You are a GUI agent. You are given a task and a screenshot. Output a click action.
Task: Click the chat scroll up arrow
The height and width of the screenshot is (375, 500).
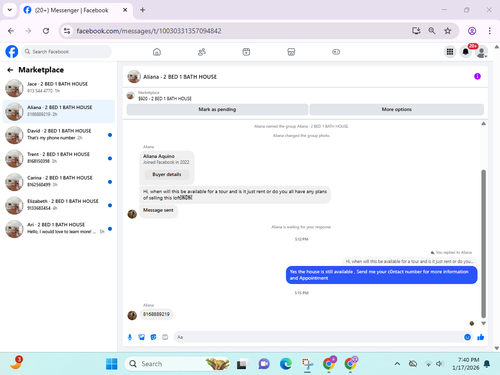pyautogui.click(x=483, y=124)
